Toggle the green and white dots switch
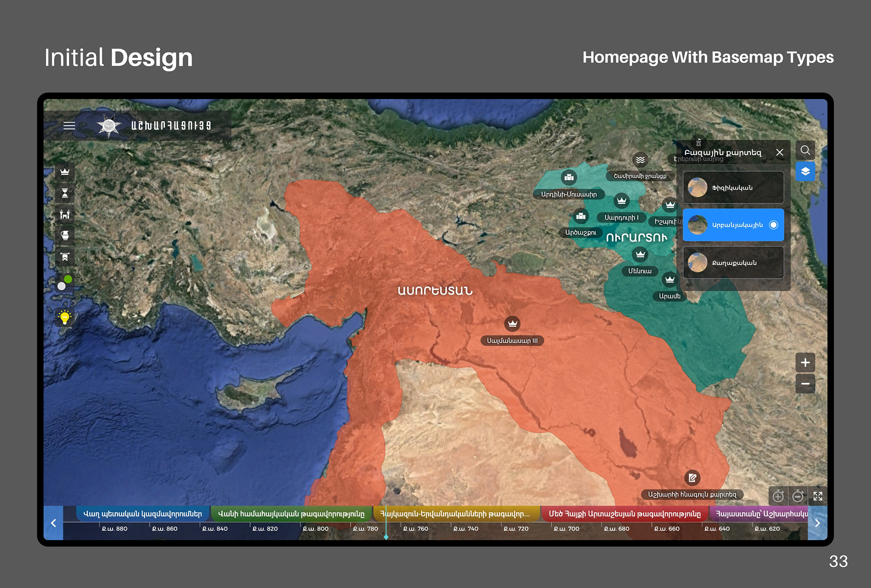The width and height of the screenshot is (871, 588). pos(65,282)
